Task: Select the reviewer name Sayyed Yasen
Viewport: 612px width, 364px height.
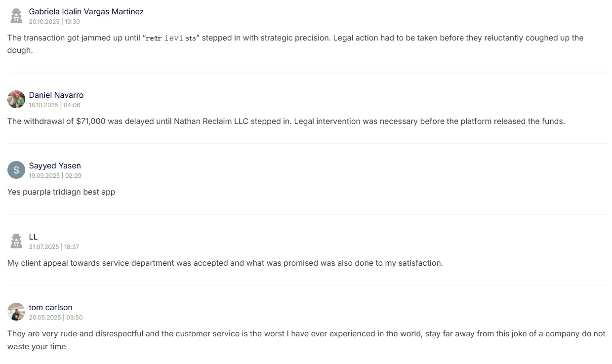Action: point(55,165)
